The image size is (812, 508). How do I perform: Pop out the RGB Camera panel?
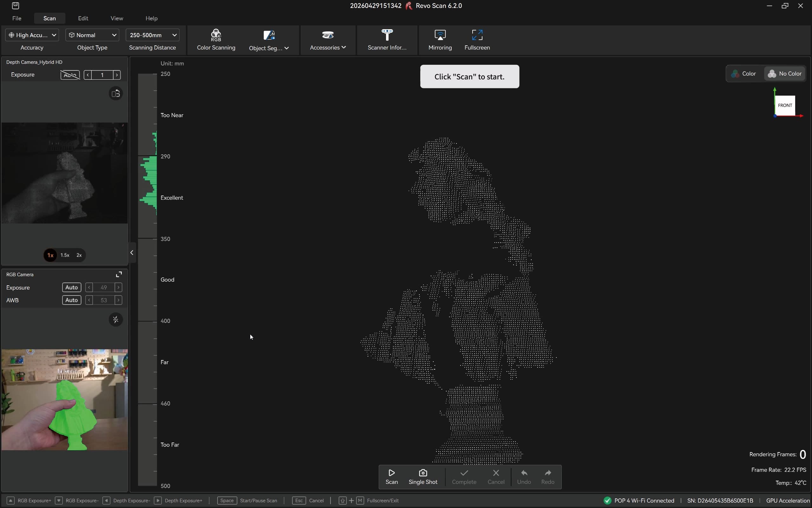(x=119, y=275)
